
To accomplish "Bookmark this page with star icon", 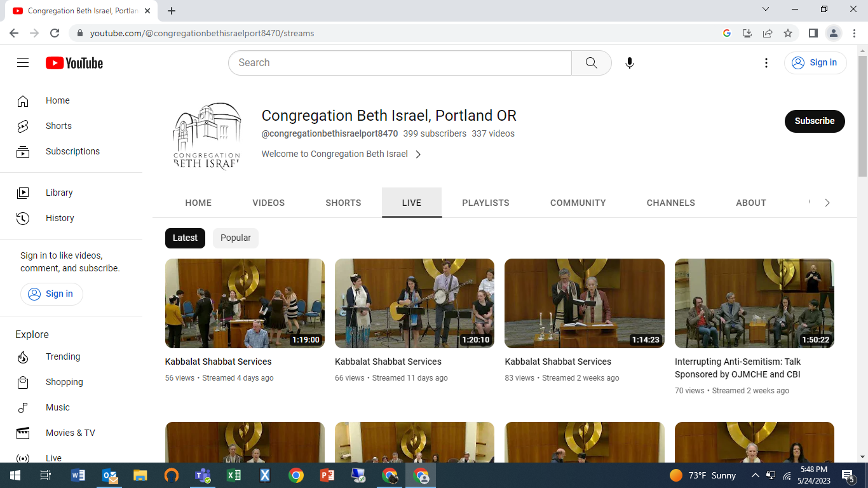I will coord(788,33).
